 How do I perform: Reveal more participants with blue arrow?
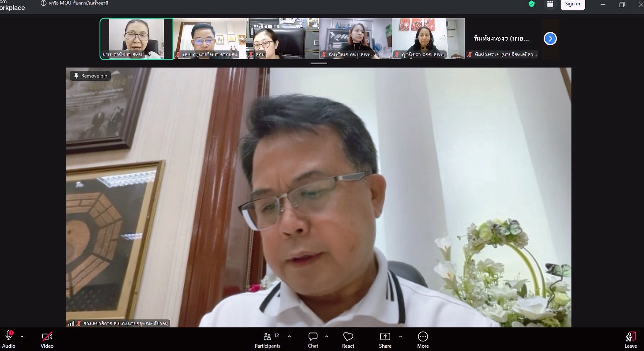coord(550,38)
